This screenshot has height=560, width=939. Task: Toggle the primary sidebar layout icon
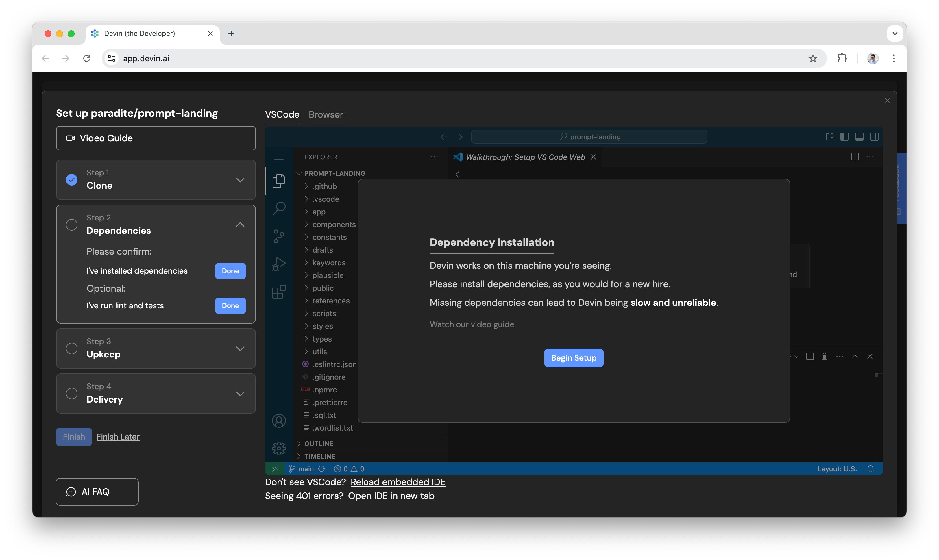pyautogui.click(x=844, y=137)
